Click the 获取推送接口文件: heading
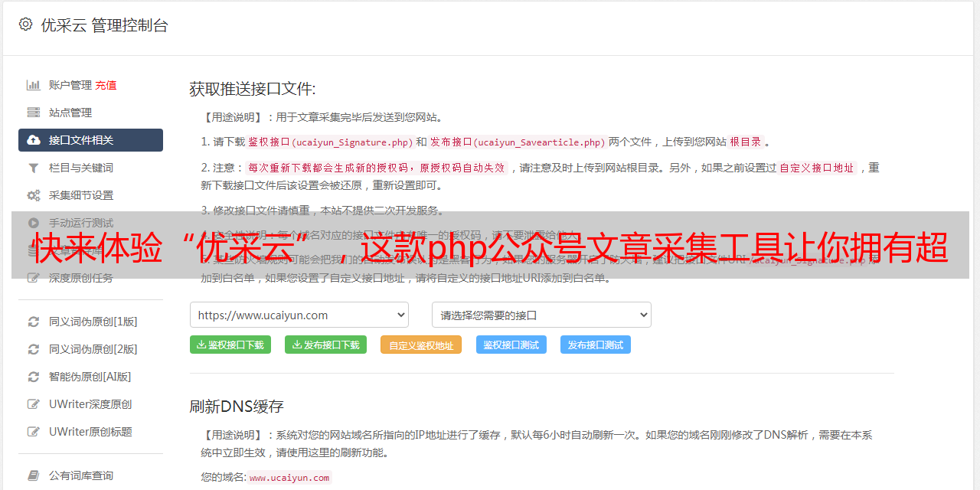Screen dimensions: 980x490 253,89
